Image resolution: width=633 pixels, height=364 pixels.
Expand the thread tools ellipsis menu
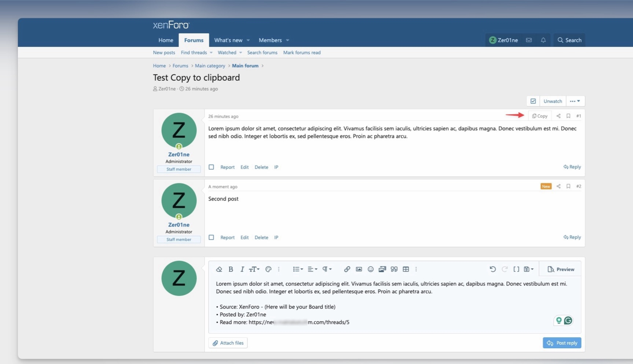pos(575,101)
